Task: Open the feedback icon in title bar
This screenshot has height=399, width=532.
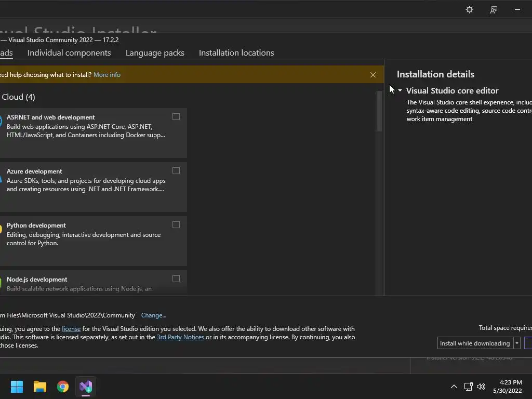Action: tap(494, 10)
